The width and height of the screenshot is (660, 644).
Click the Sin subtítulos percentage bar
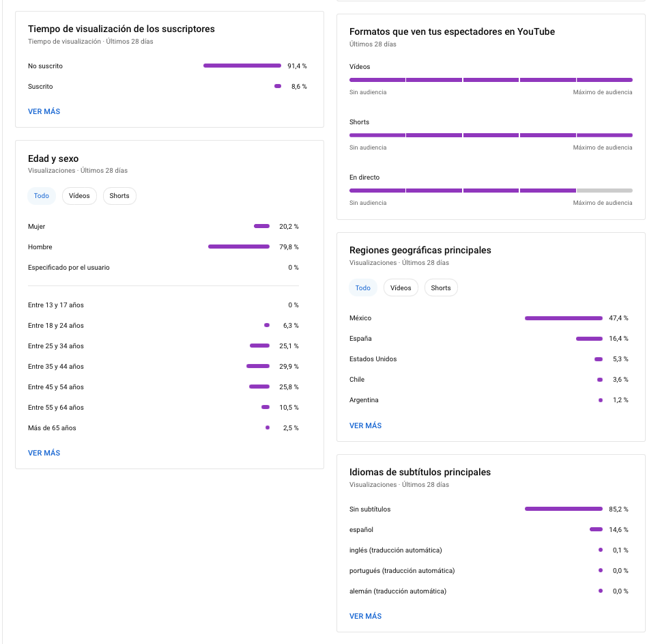point(564,509)
